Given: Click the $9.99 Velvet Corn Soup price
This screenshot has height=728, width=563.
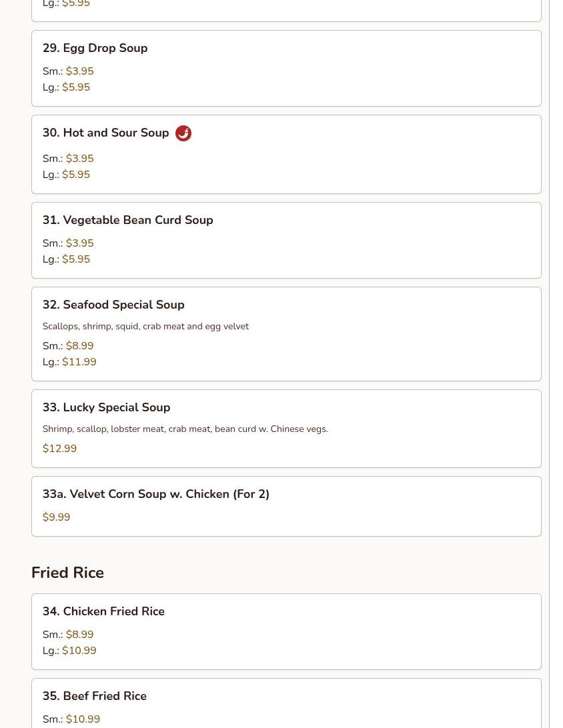Looking at the screenshot, I should (56, 517).
